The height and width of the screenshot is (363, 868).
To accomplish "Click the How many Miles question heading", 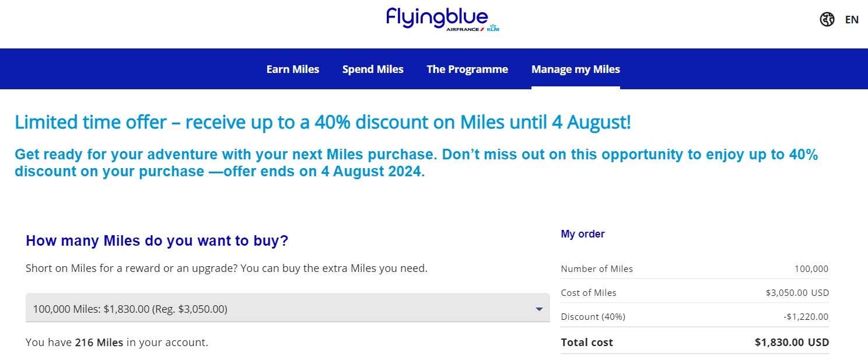I will (156, 240).
